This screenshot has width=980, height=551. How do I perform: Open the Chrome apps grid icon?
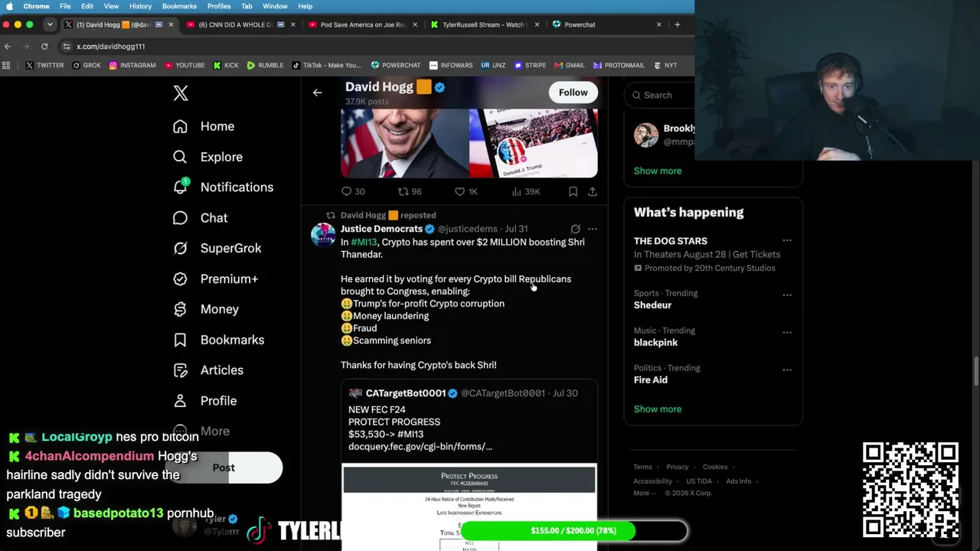[x=7, y=65]
